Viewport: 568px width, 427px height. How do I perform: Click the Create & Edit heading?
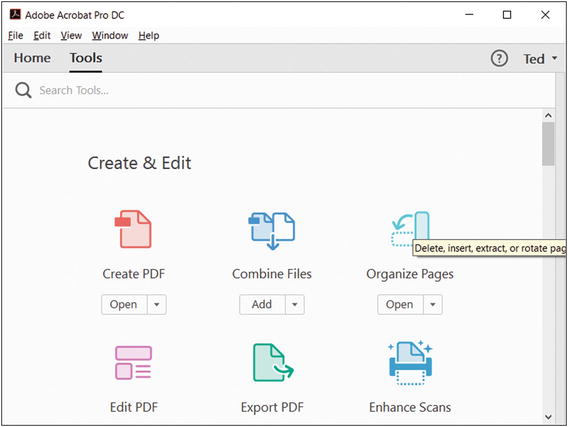(x=139, y=163)
